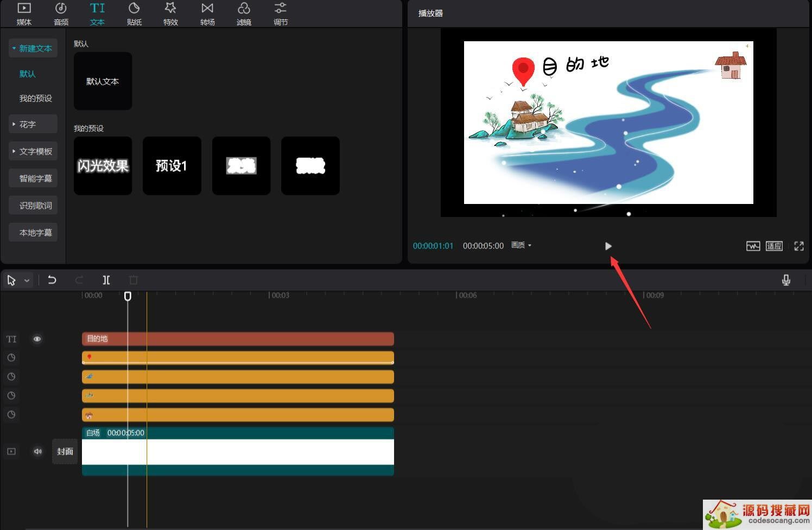
Task: Enter fullscreen preview mode
Action: 798,246
